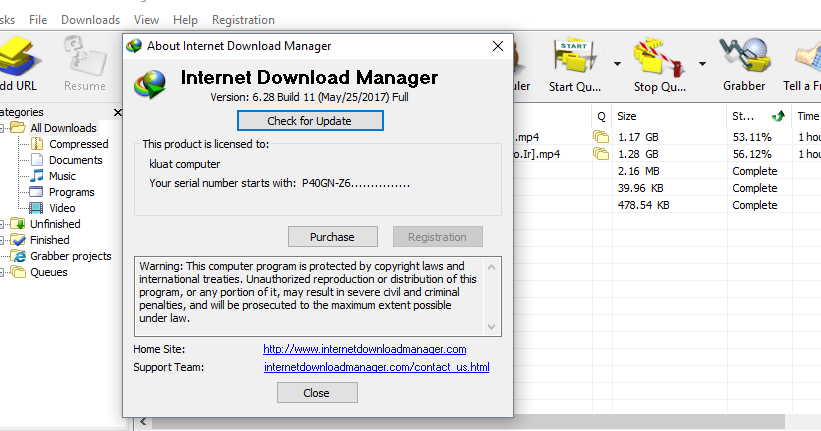Click the Compressed category folder icon
Image resolution: width=821 pixels, height=431 pixels.
pos(37,143)
